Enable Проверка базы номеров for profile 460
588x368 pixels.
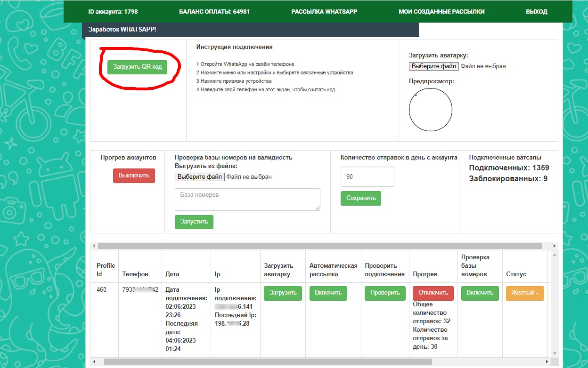pos(480,293)
